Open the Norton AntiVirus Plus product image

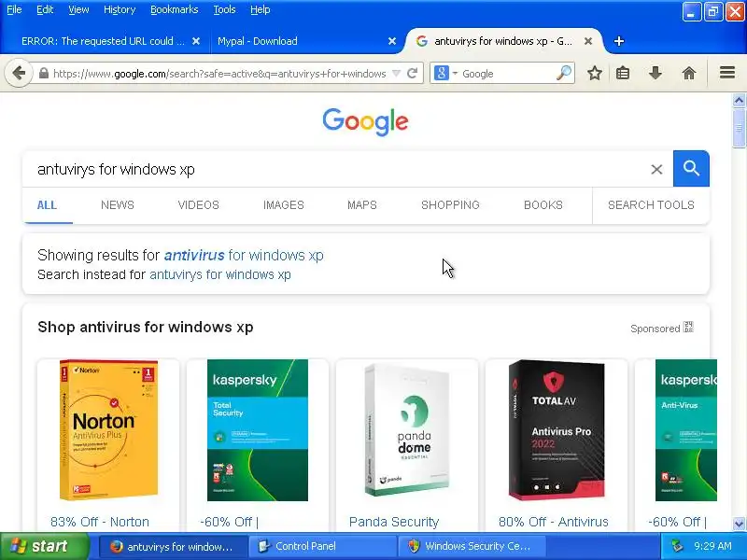tap(108, 430)
